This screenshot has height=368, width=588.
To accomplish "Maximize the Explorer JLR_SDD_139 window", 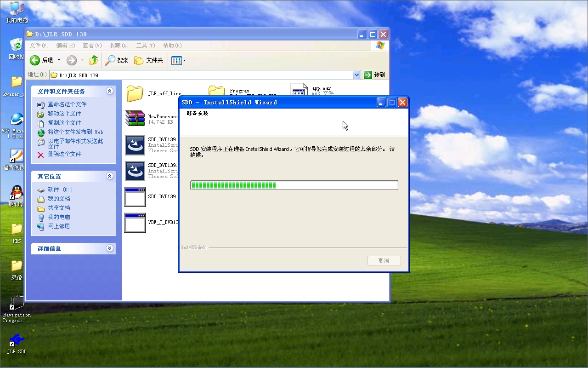I will [373, 34].
